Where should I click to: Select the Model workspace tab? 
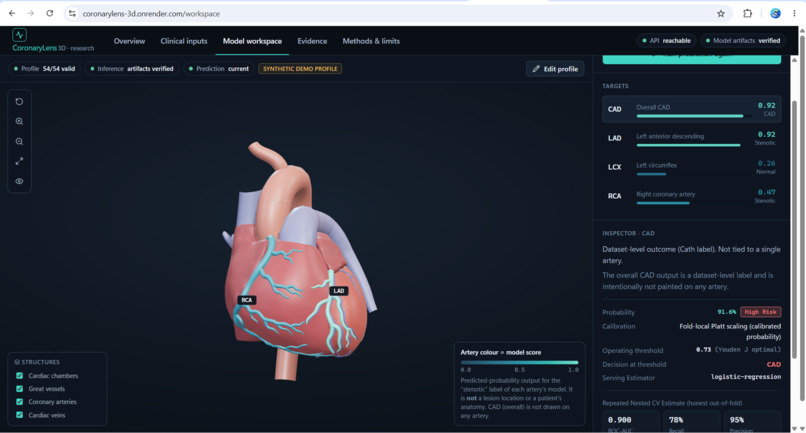coord(252,41)
